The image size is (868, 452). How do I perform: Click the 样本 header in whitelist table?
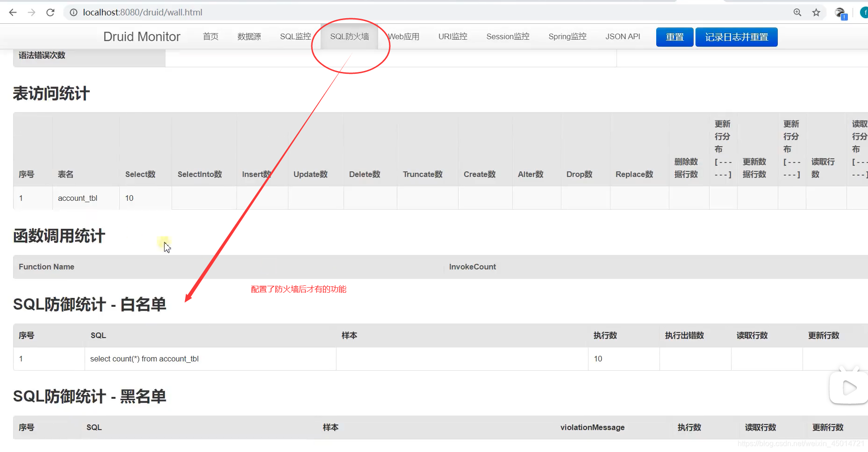pyautogui.click(x=349, y=335)
